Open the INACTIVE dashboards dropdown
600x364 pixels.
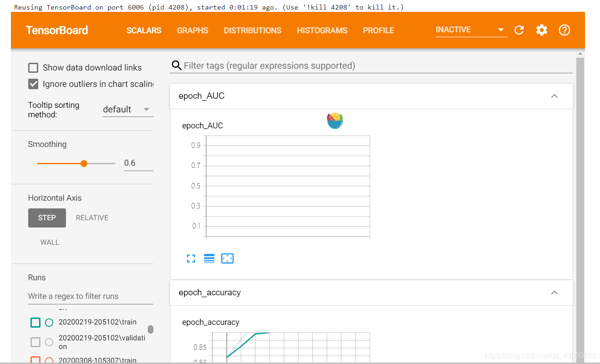click(471, 30)
